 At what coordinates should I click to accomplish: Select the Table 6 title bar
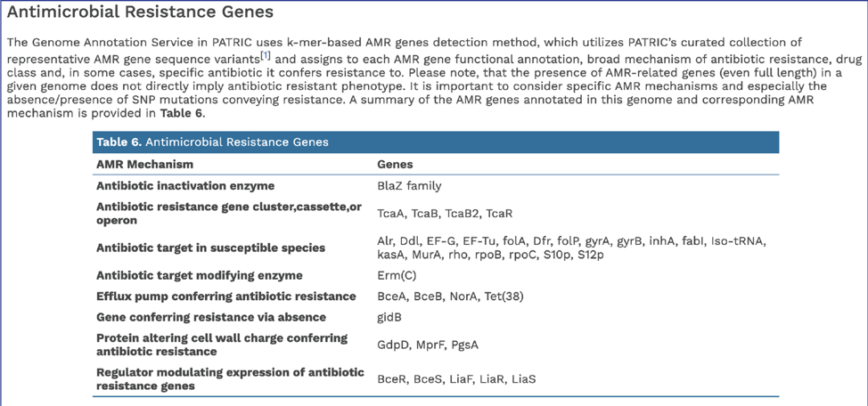(x=436, y=142)
